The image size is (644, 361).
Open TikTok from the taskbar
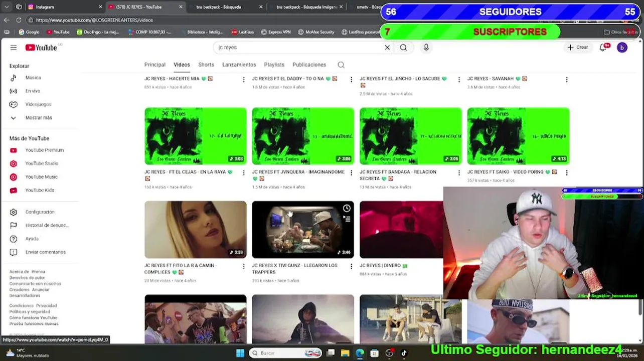404,353
